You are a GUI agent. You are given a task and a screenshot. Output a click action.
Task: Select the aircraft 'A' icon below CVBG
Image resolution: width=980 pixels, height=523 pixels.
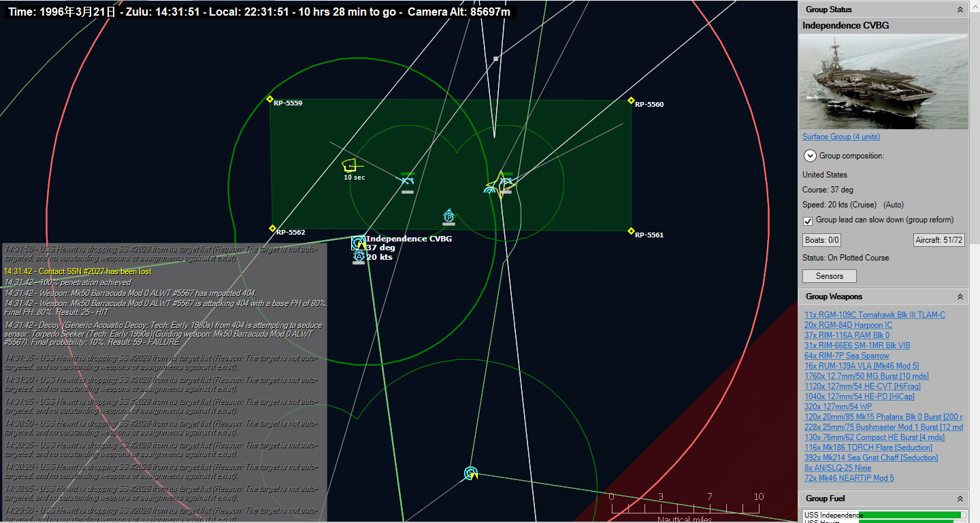coord(359,256)
